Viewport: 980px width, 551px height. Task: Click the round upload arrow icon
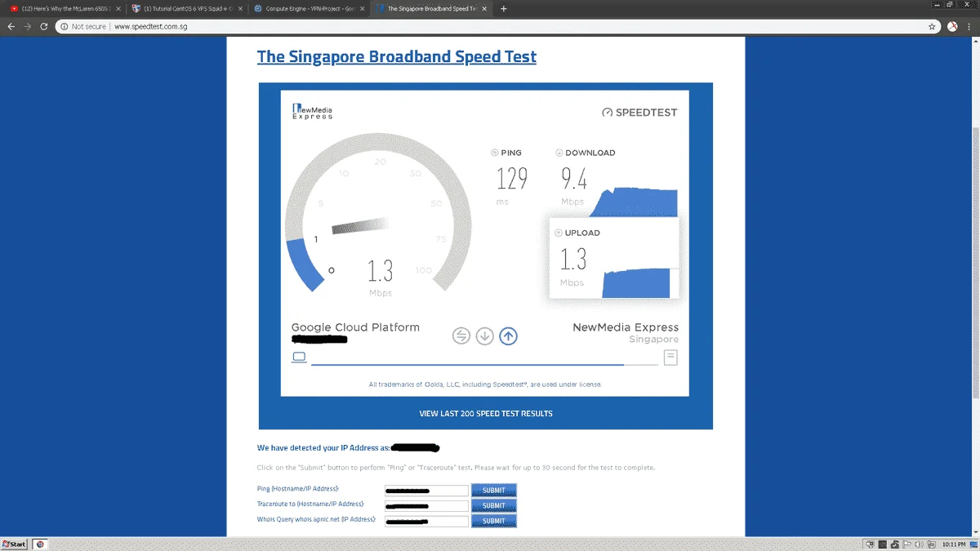[508, 335]
